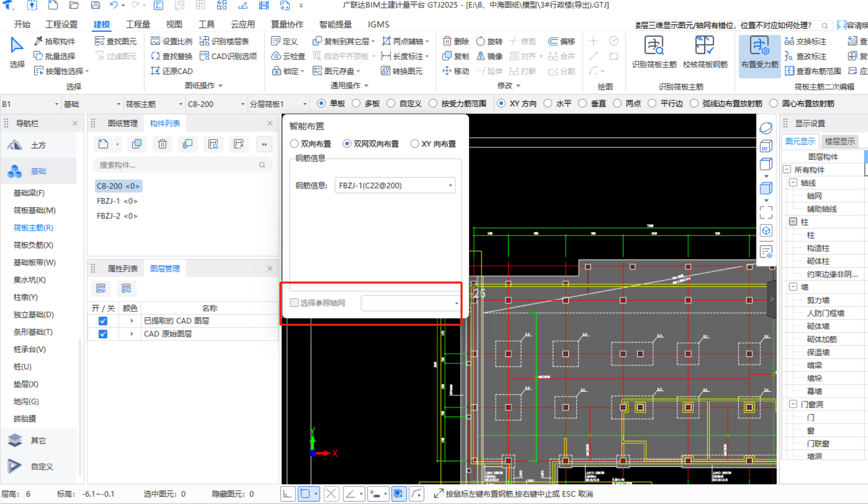Open the 钢筋信息 FBZJ-1 dropdown
Image resolution: width=868 pixels, height=504 pixels.
tap(395, 185)
